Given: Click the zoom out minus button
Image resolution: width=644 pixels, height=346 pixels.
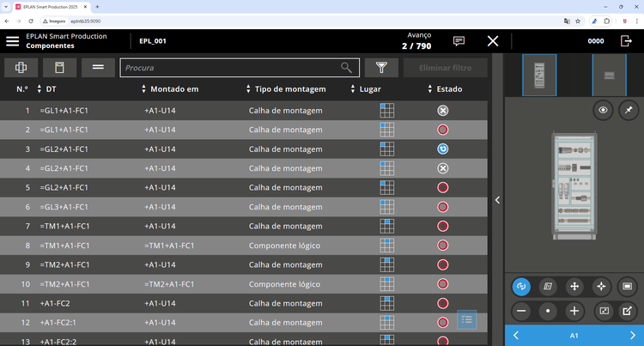Looking at the screenshot, I should point(521,310).
